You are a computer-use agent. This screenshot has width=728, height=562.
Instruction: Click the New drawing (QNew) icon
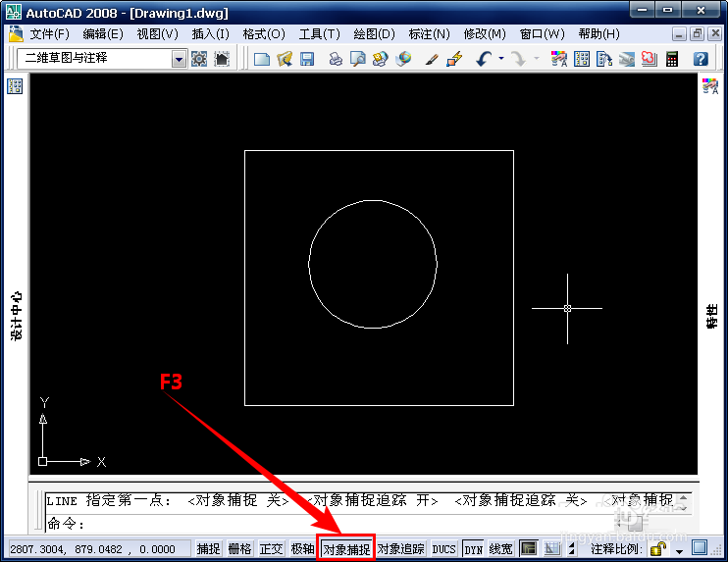click(x=262, y=59)
